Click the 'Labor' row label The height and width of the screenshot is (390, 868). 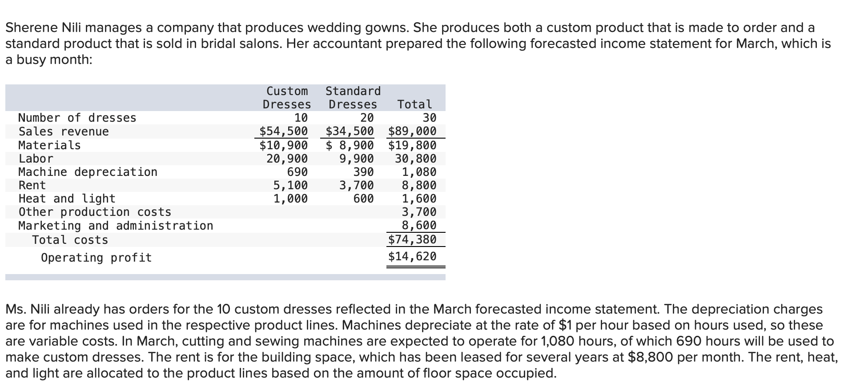coord(36,159)
